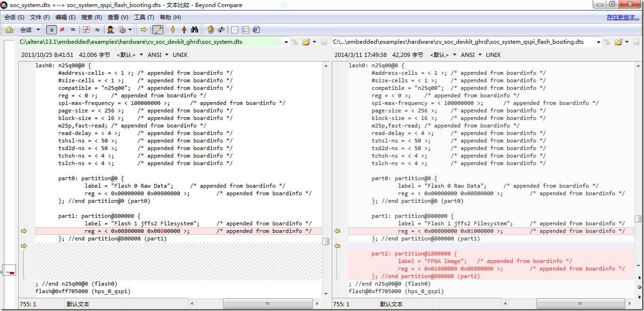Image resolution: width=644 pixels, height=311 pixels.
Task: Open the Home view house icon
Action: tap(9, 30)
